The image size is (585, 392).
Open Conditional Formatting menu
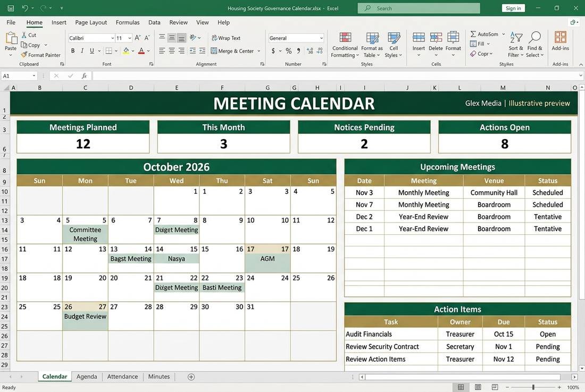coord(345,45)
